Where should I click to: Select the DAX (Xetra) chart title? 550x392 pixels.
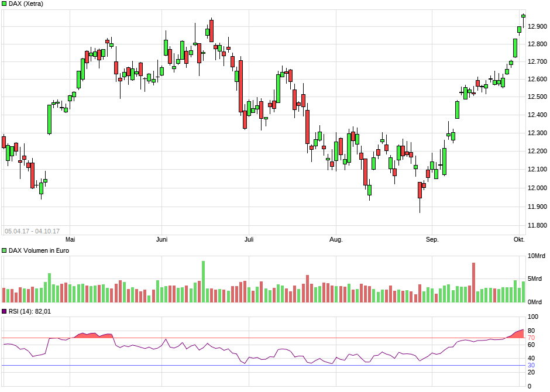pyautogui.click(x=26, y=4)
